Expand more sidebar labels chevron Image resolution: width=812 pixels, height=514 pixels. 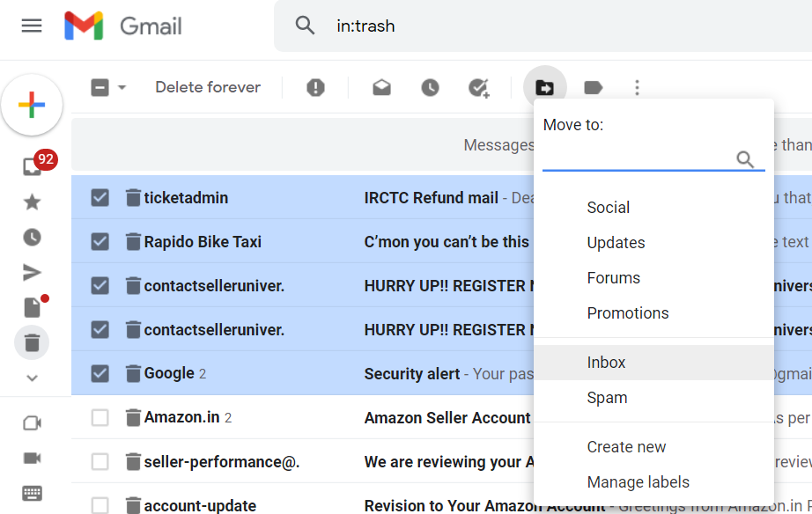tap(32, 378)
